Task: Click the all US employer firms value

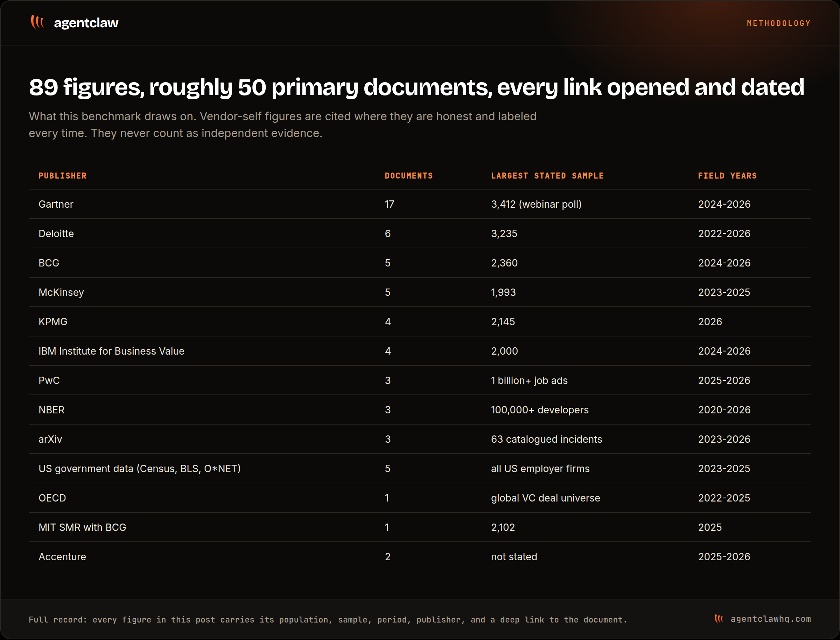Action: (540, 469)
